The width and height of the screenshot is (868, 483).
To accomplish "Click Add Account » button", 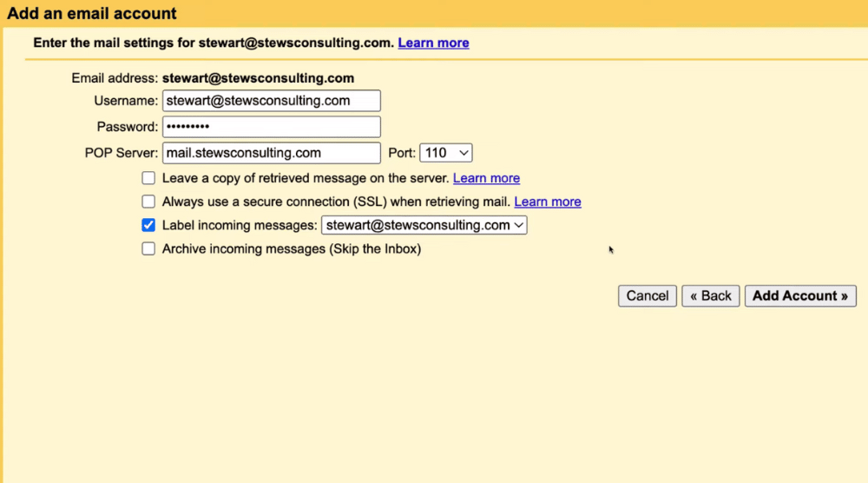I will pos(800,295).
